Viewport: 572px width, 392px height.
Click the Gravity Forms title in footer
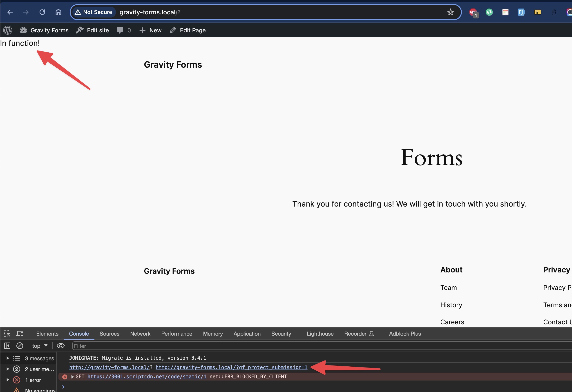pyautogui.click(x=169, y=271)
